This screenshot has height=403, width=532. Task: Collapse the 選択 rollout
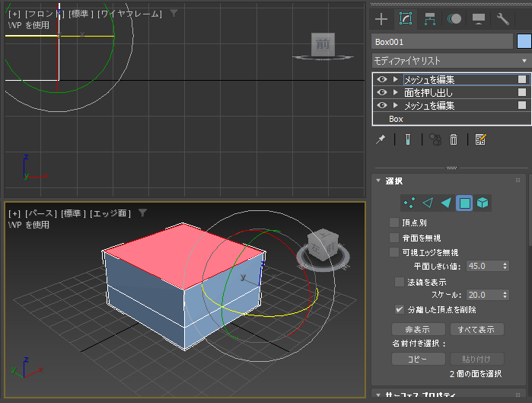click(379, 181)
